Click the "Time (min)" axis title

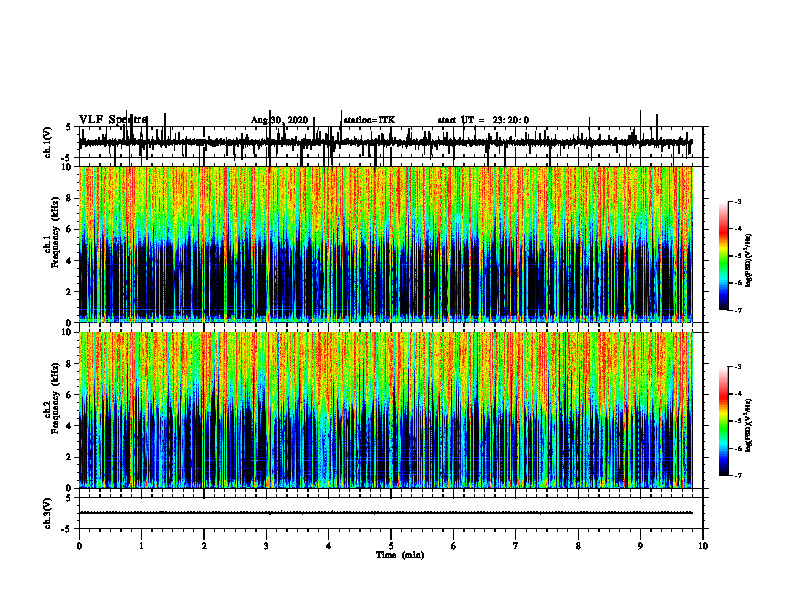pyautogui.click(x=400, y=555)
